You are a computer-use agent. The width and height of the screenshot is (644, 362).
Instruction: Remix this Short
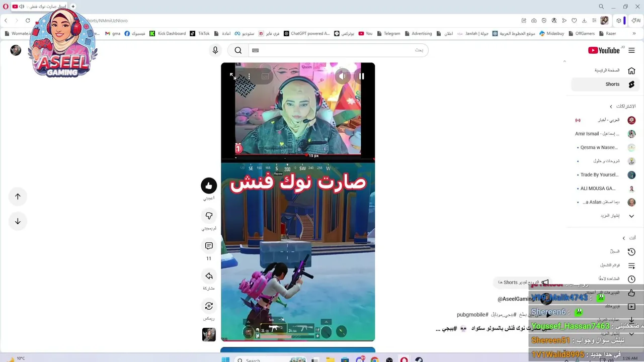tap(209, 306)
